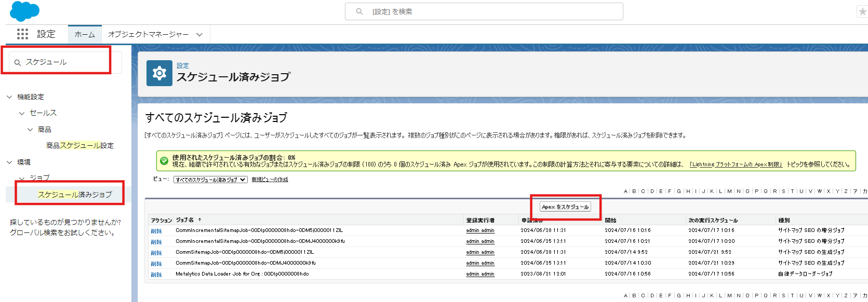868x302 pixels.
Task: Click in the global [設定] を検索 field
Action: [x=484, y=11]
